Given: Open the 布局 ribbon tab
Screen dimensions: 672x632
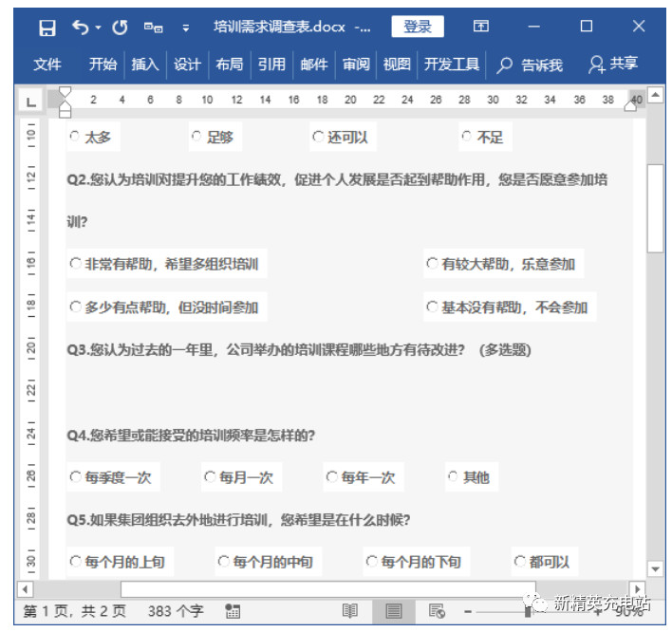Looking at the screenshot, I should (230, 65).
